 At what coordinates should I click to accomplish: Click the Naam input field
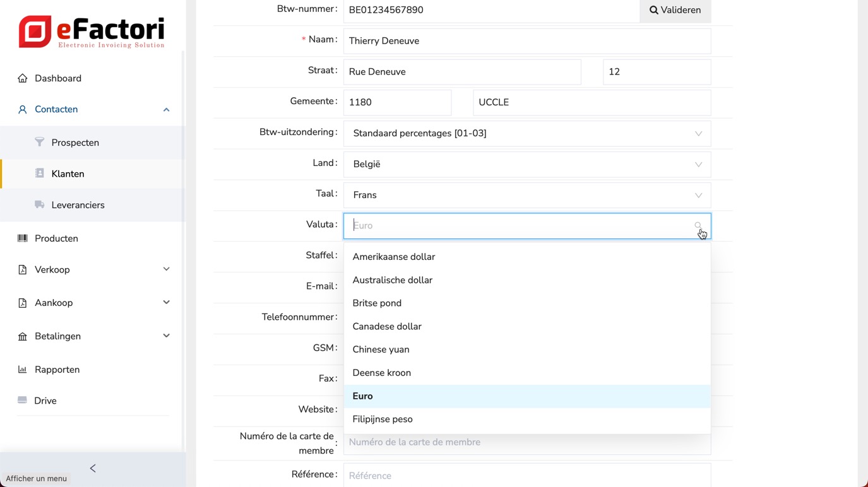click(526, 41)
